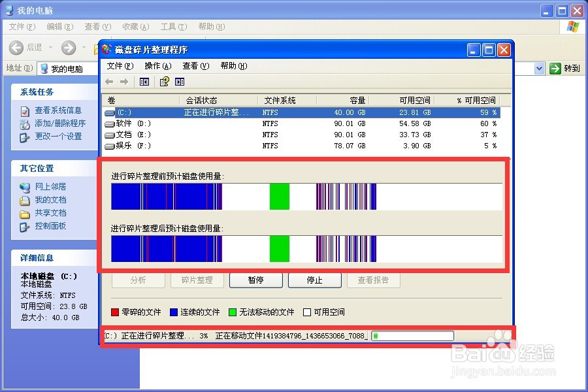Click the Analyze icon in the defragmenter toolbar

(x=144, y=81)
